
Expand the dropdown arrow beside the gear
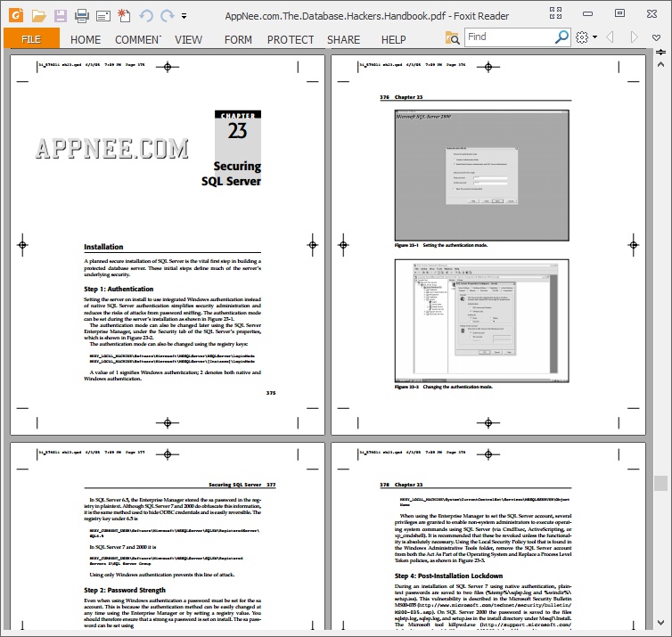tap(594, 37)
